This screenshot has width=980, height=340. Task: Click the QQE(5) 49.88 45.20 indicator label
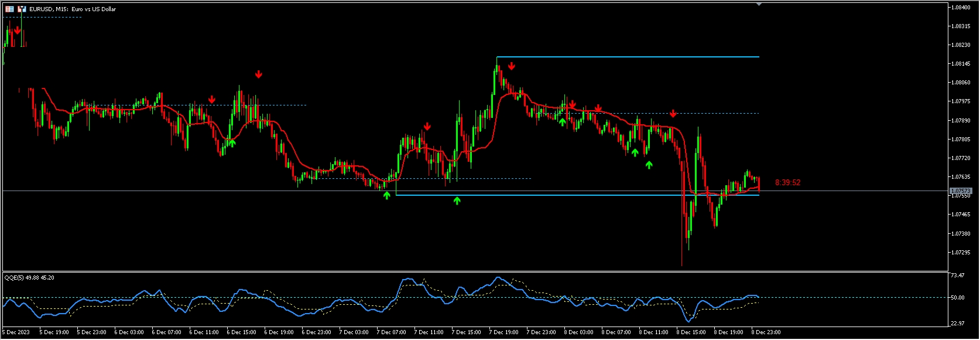tap(29, 278)
